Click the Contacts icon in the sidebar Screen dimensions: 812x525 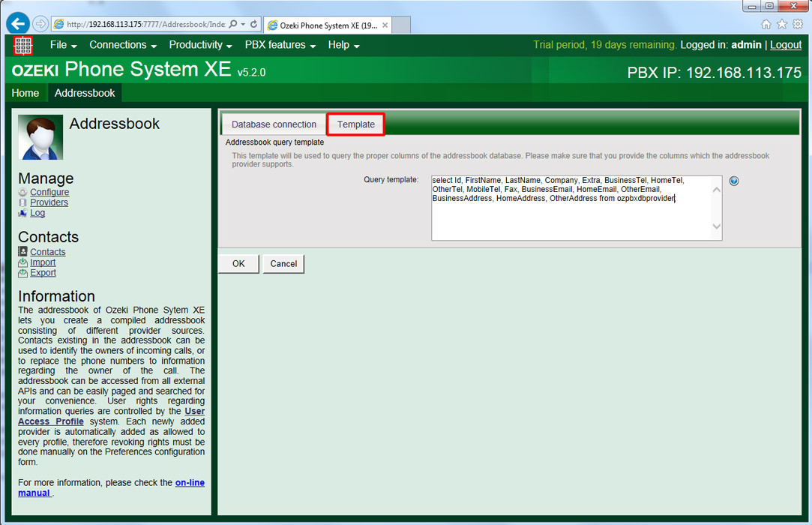point(22,252)
